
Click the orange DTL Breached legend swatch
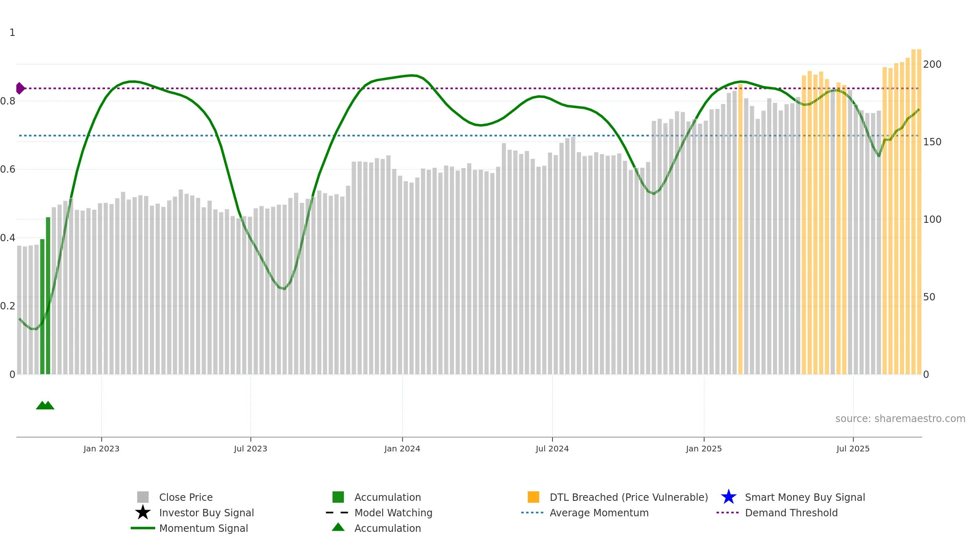pyautogui.click(x=533, y=497)
